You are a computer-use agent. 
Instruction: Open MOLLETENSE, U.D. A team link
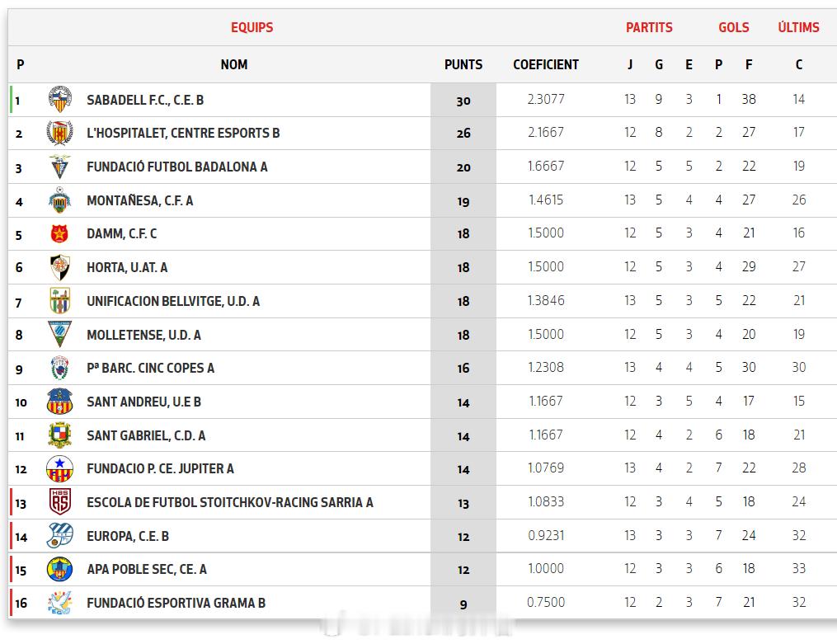144,335
